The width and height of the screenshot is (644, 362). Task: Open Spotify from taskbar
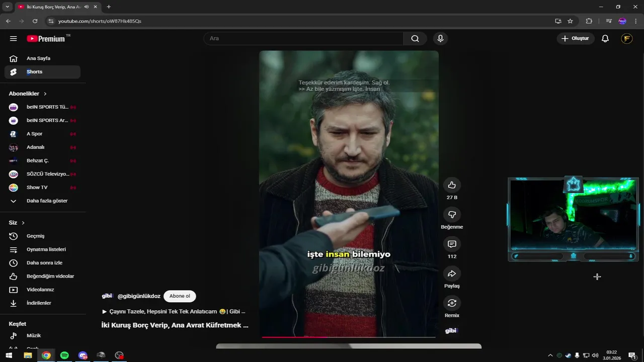pyautogui.click(x=64, y=355)
